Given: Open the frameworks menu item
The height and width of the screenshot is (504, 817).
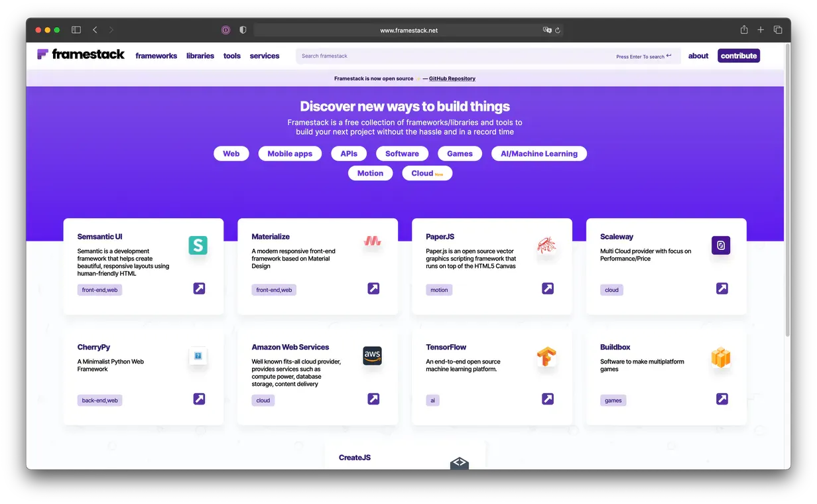Looking at the screenshot, I should 156,56.
